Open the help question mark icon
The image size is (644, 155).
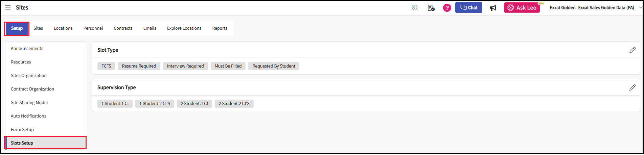[x=447, y=7]
